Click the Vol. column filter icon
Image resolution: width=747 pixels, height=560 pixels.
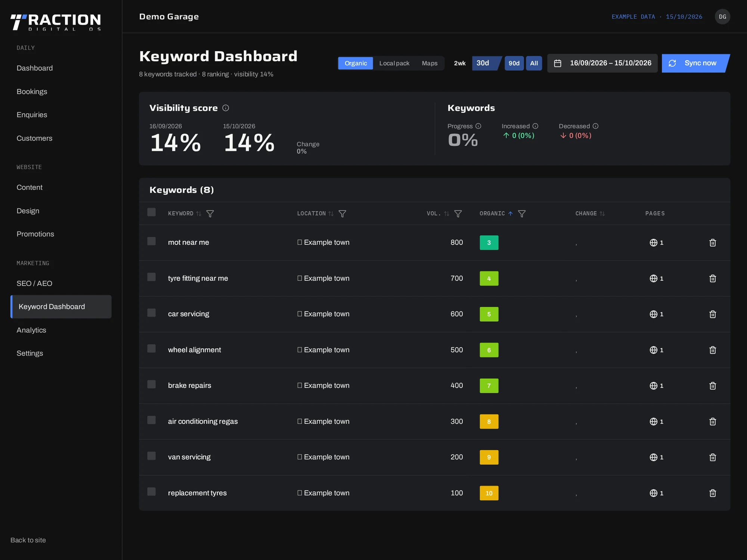tap(458, 214)
